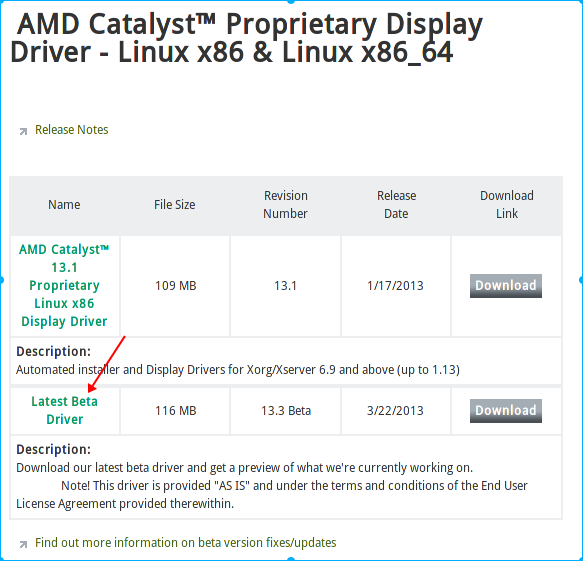Click the Name column header

(x=64, y=204)
